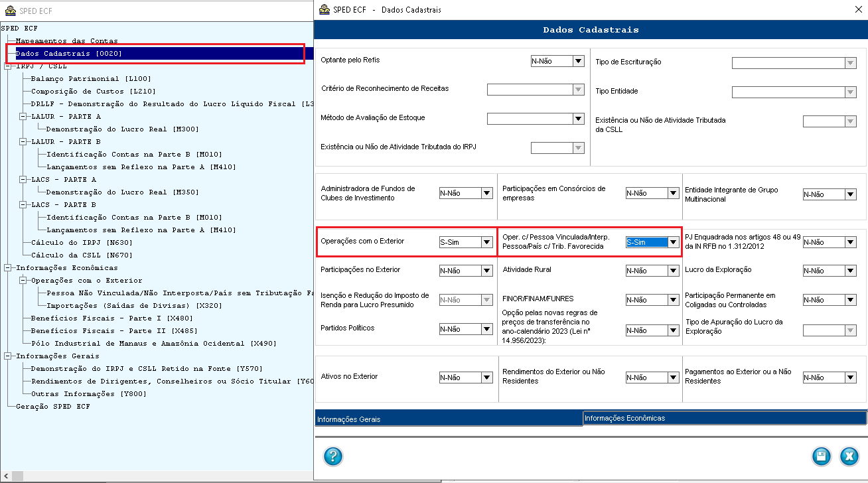This screenshot has height=483, width=868.
Task: Open Critério de Reconhecimento de Receitas dropdown
Action: [x=579, y=90]
